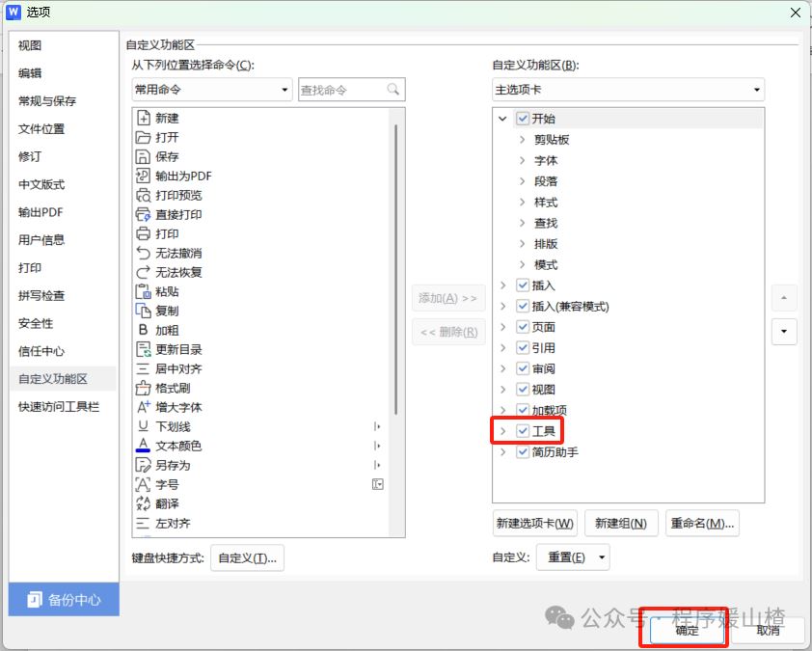Toggle the 视图 tab checkbox
This screenshot has width=812, height=651.
click(x=523, y=389)
